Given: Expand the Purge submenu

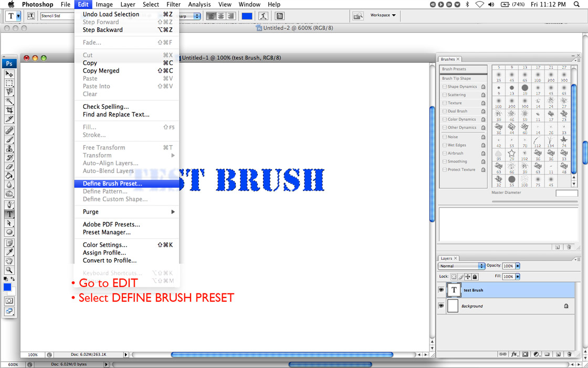Looking at the screenshot, I should coord(127,212).
